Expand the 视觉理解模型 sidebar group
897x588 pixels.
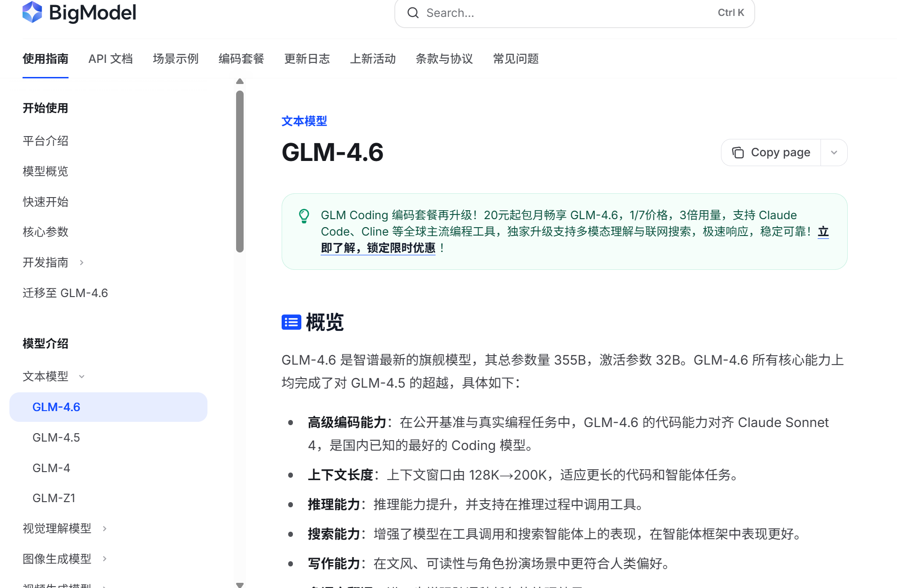(x=105, y=528)
